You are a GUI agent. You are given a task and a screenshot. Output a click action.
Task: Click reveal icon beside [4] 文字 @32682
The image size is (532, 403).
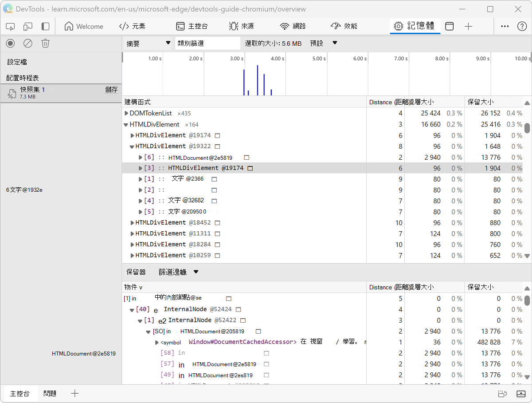coord(214,201)
